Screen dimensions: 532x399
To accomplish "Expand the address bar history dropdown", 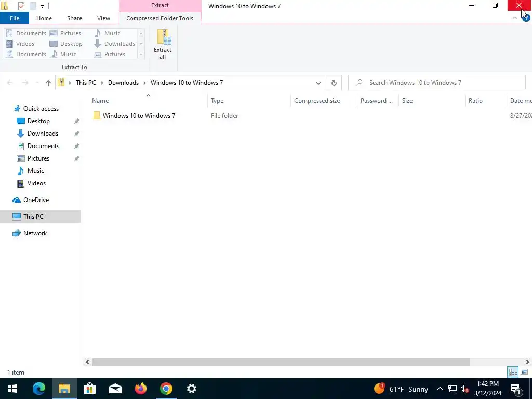I will point(318,83).
